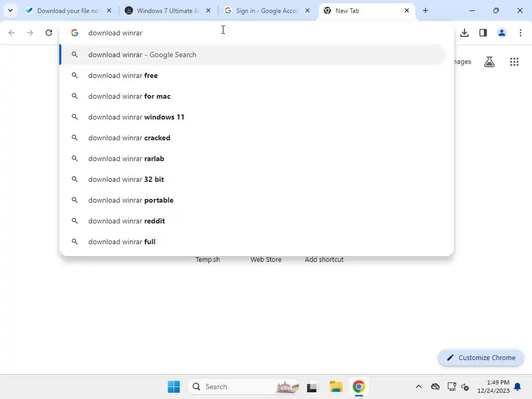
Task: Open the Google apps grid icon
Action: click(x=514, y=62)
